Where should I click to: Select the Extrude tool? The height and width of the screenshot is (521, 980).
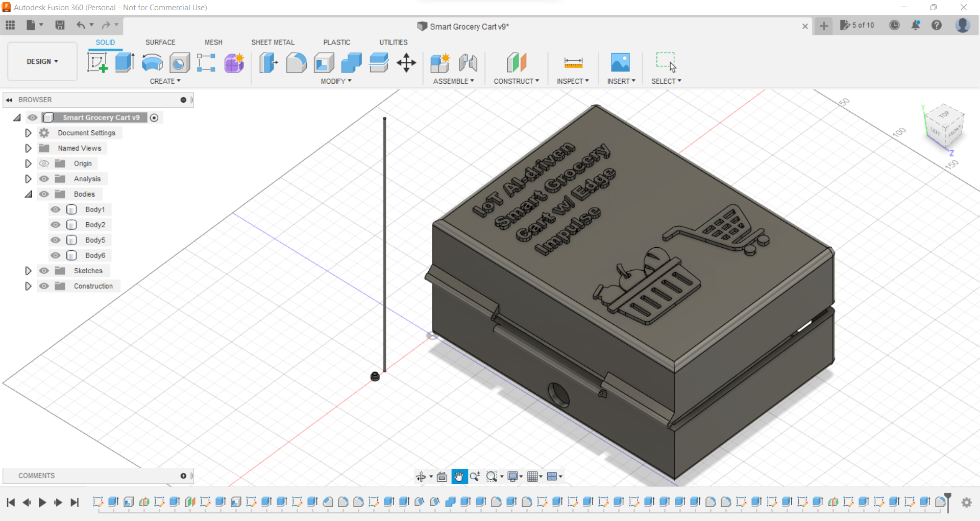[125, 63]
